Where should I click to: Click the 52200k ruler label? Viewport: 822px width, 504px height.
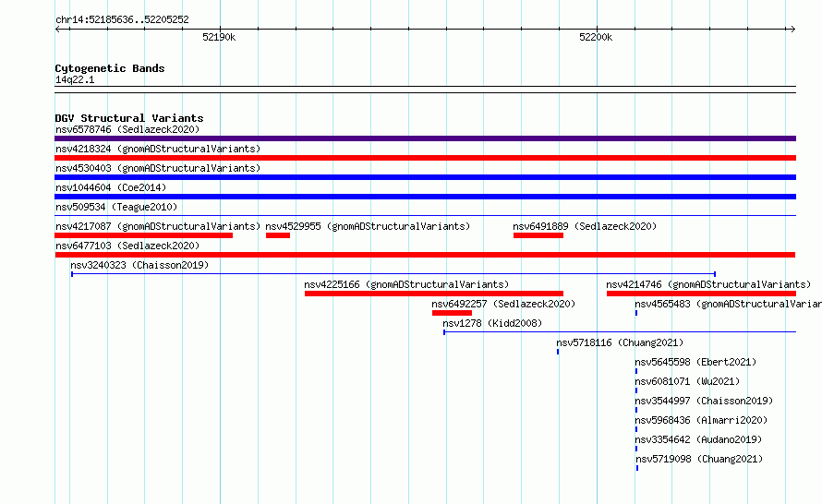tap(596, 37)
